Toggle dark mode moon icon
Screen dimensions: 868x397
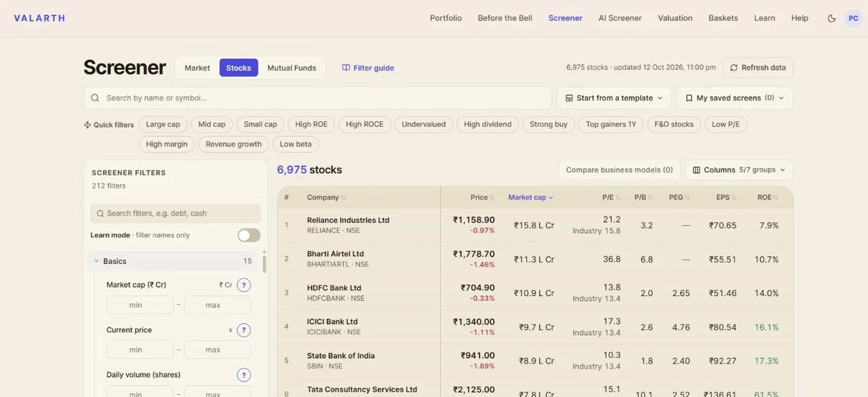coord(831,18)
